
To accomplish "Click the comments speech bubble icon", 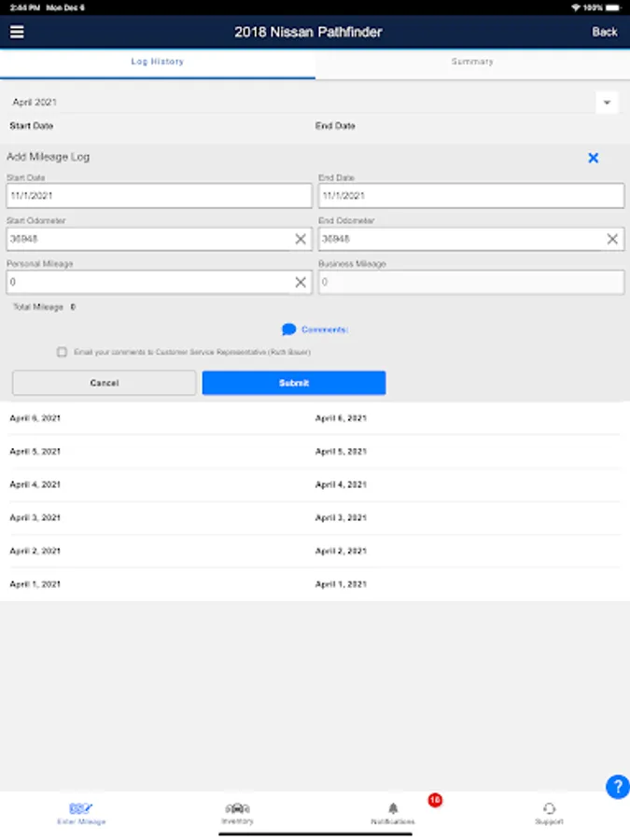I will point(288,329).
